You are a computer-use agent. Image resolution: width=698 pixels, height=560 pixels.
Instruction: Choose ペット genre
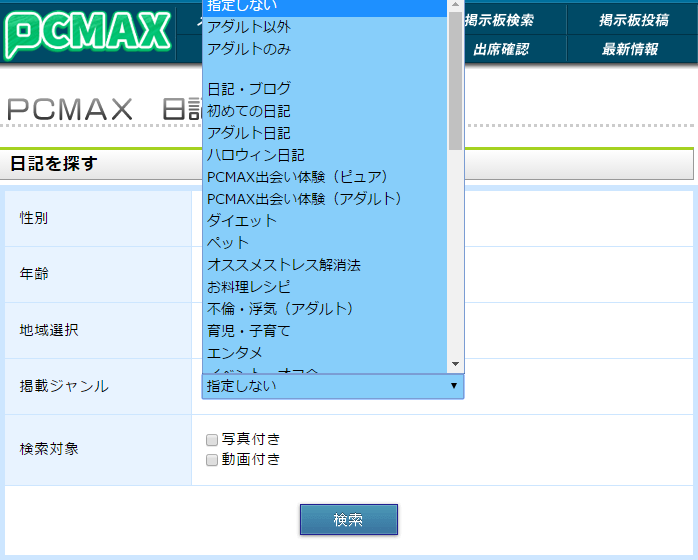coord(325,243)
